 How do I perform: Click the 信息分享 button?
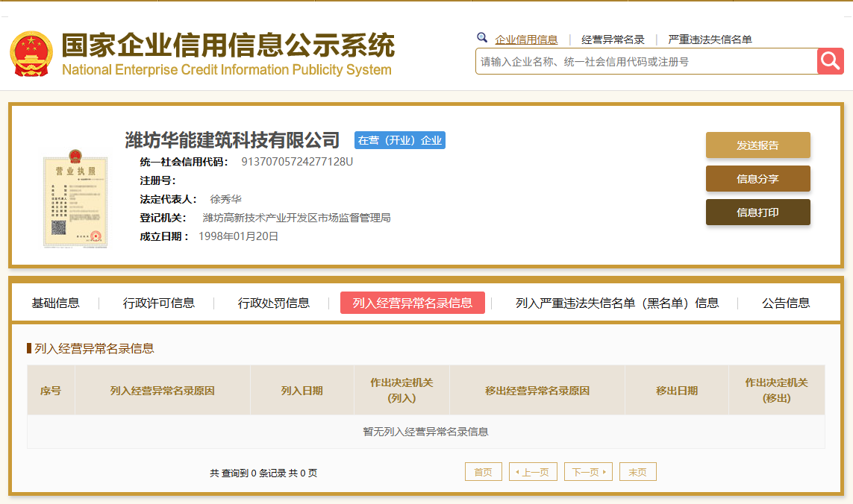[757, 179]
